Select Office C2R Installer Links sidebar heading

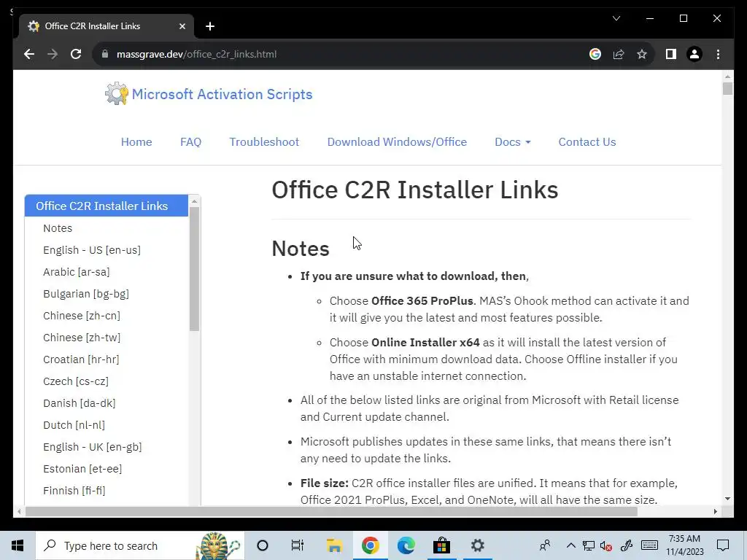tap(107, 206)
